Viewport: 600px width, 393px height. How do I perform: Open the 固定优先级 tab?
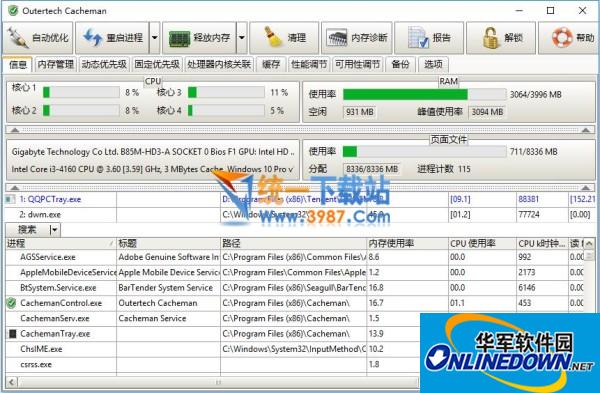(157, 64)
